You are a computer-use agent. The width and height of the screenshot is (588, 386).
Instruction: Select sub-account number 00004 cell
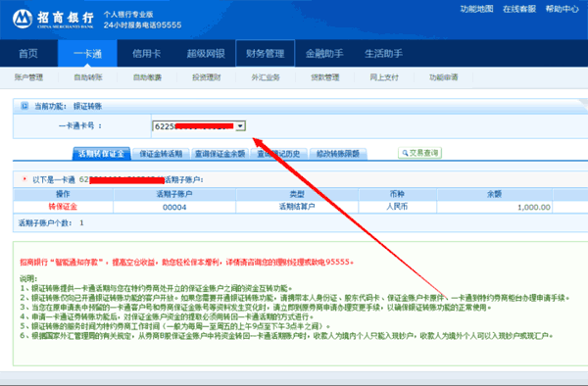tap(174, 208)
